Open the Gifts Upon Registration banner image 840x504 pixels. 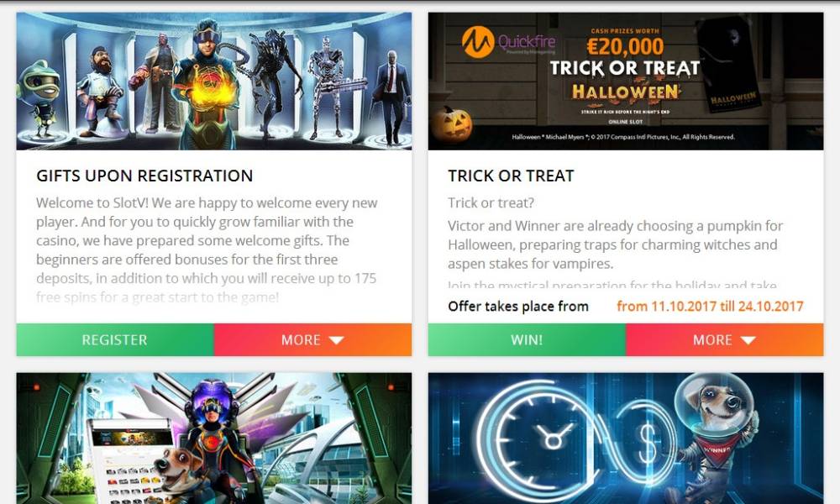tap(213, 81)
